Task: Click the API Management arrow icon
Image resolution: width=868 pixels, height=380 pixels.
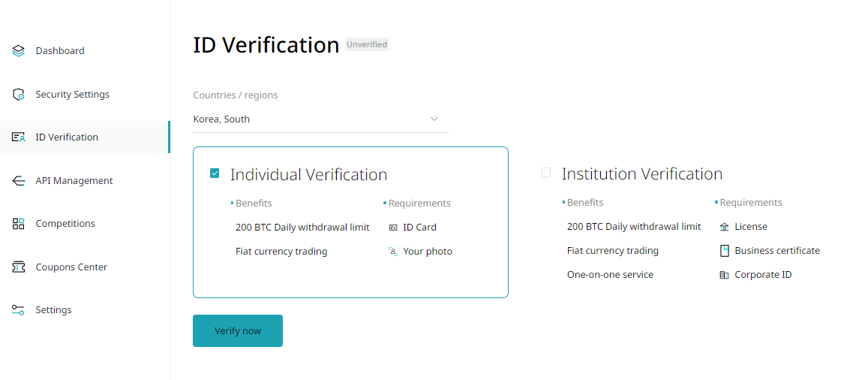Action: coord(19,181)
